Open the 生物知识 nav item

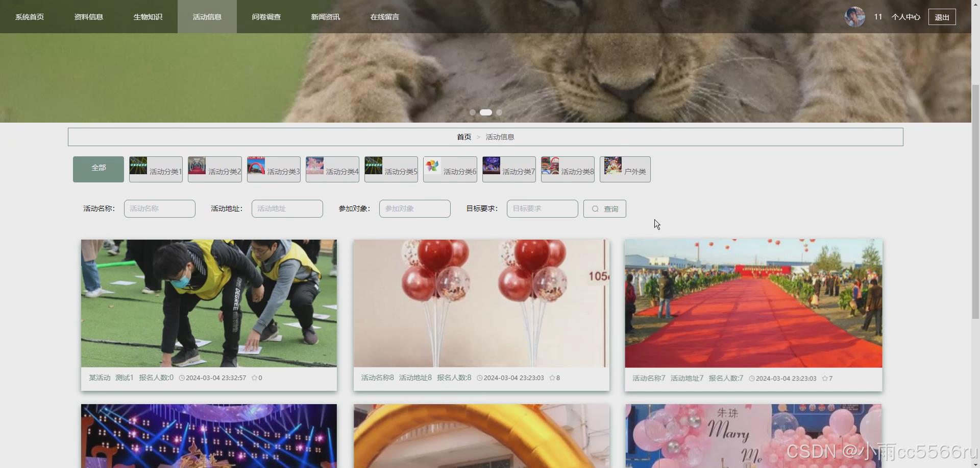148,17
